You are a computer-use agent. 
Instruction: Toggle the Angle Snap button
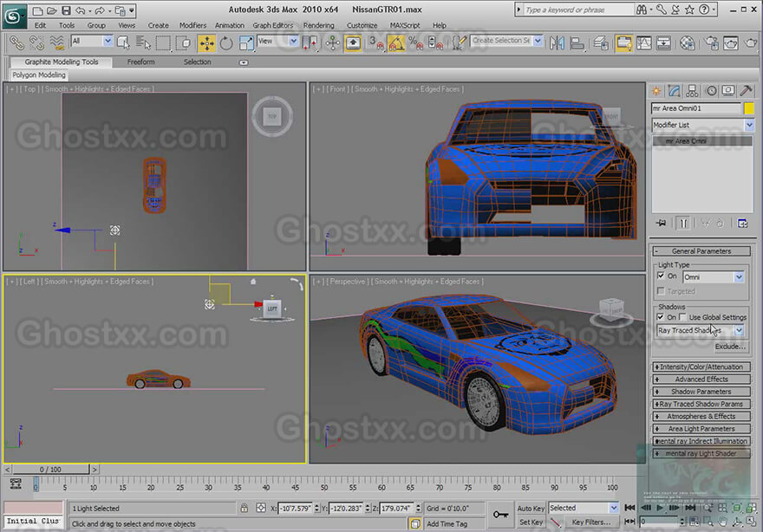[396, 43]
